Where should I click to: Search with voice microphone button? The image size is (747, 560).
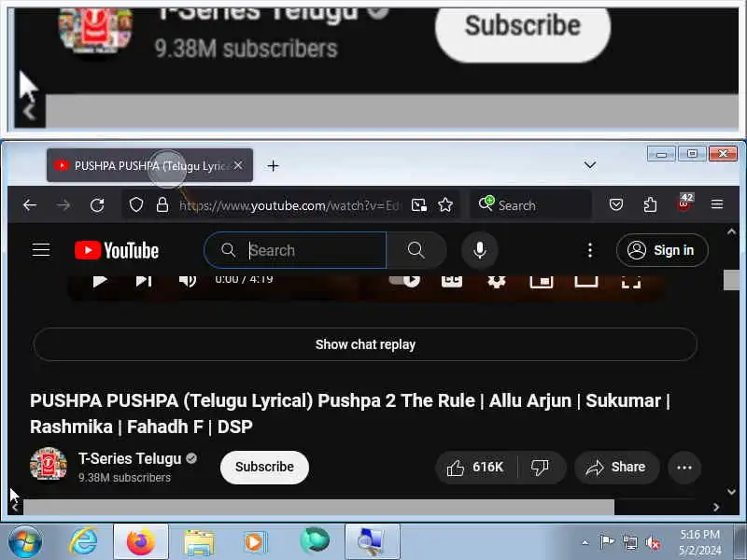[x=480, y=250]
